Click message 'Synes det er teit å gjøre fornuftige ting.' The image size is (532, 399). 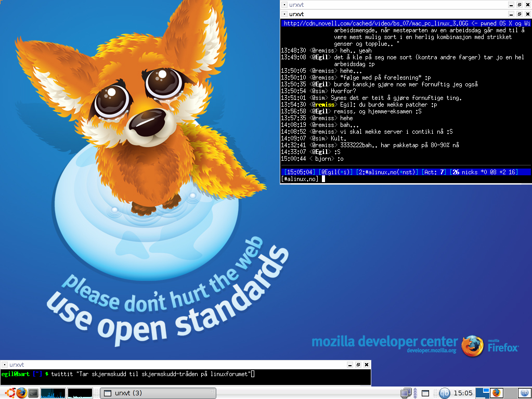pos(396,98)
